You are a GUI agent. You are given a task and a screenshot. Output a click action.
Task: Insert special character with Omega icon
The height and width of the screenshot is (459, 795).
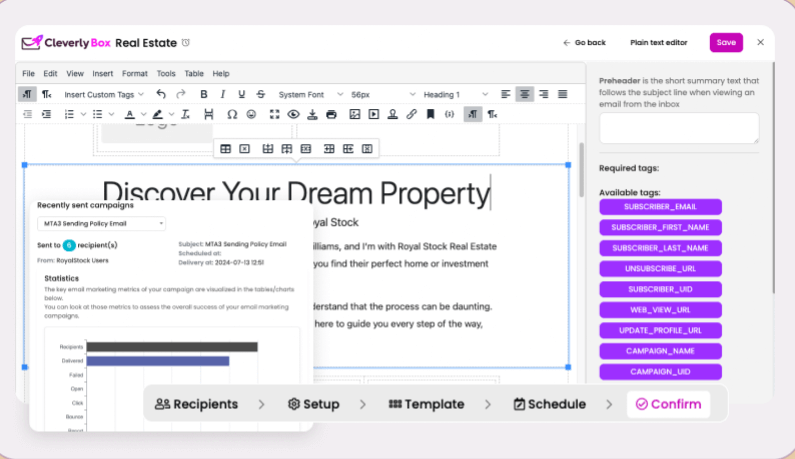tap(232, 115)
